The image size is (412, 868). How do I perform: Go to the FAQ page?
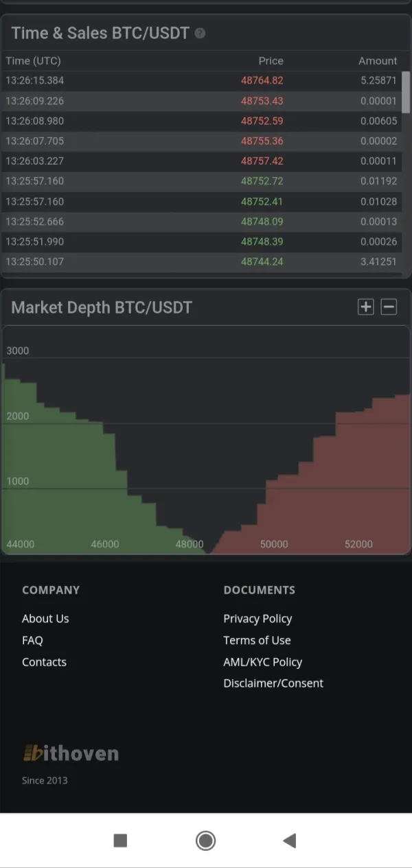click(x=32, y=640)
